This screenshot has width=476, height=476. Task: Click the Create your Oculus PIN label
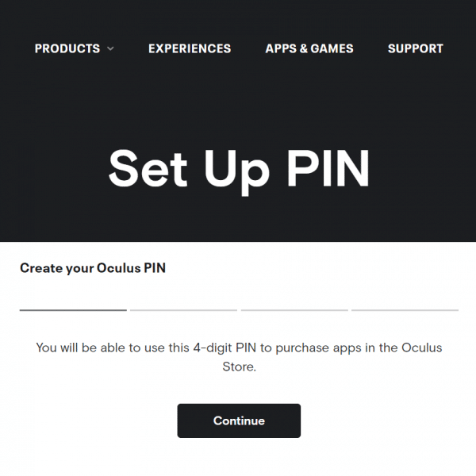pos(93,268)
